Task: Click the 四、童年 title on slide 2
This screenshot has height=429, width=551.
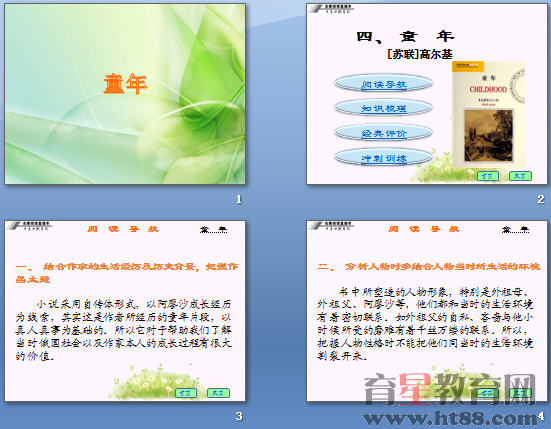Action: coord(405,37)
